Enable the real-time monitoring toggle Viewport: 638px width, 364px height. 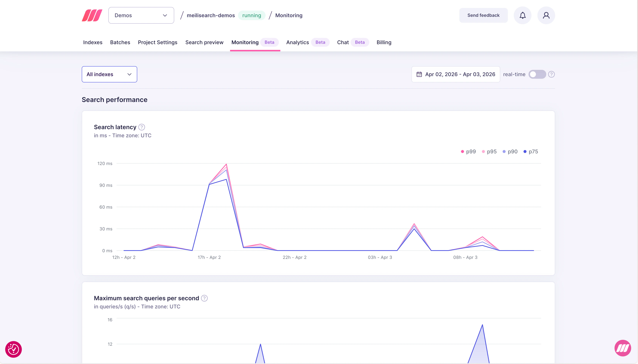537,74
